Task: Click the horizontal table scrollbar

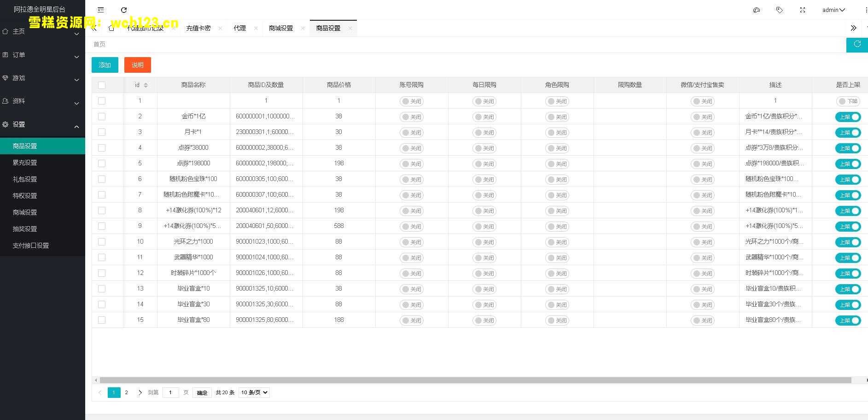Action: pyautogui.click(x=475, y=380)
